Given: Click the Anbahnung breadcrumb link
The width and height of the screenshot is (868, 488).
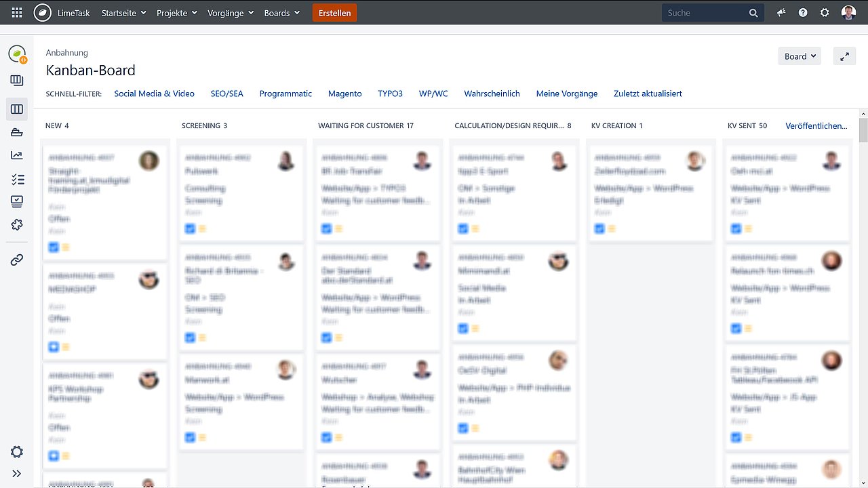Looking at the screenshot, I should [x=66, y=52].
